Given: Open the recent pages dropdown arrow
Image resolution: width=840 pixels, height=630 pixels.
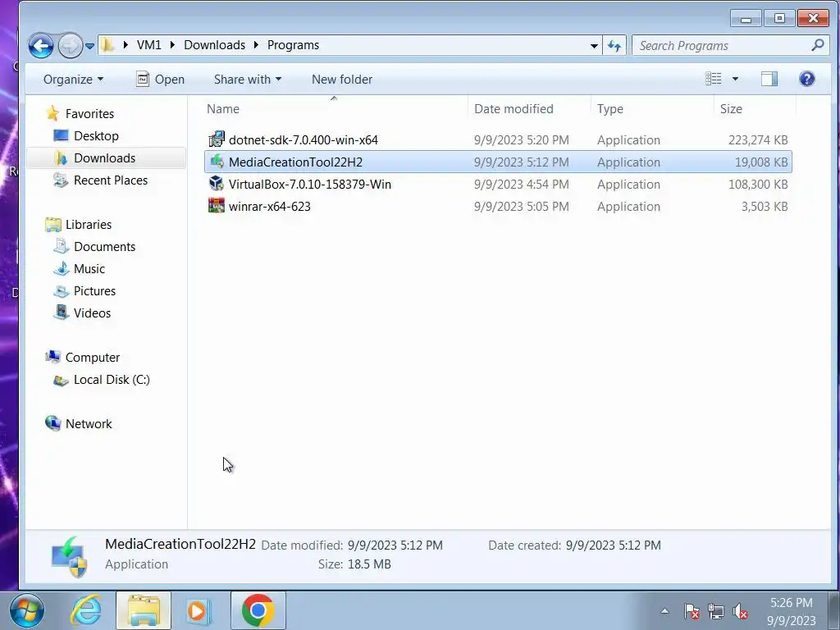Looking at the screenshot, I should tap(90, 46).
